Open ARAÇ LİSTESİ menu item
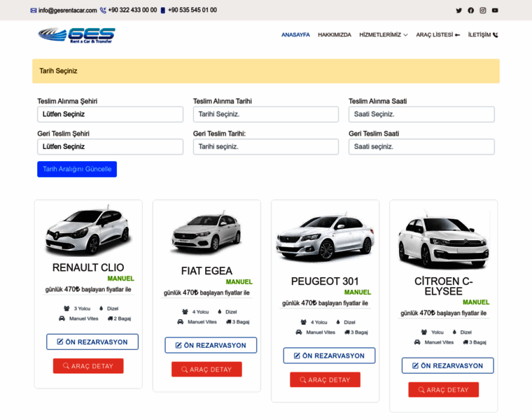The height and width of the screenshot is (420, 532). (438, 35)
